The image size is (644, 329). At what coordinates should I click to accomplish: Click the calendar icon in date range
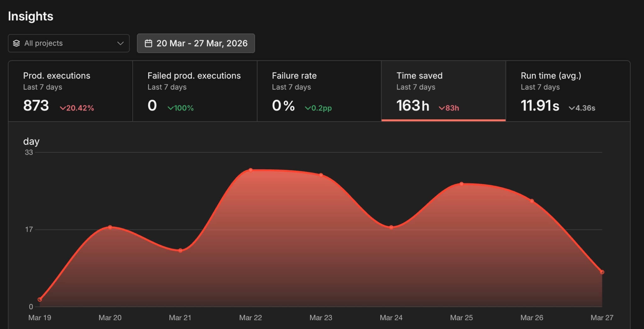(148, 43)
